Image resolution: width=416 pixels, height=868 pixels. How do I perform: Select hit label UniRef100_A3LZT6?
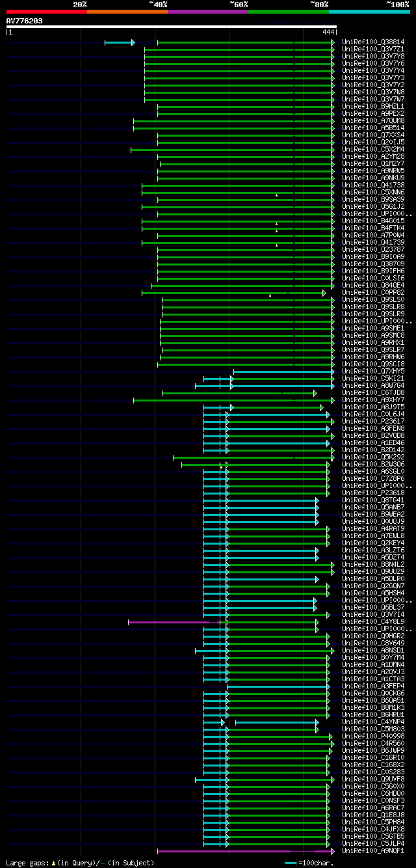point(373,550)
